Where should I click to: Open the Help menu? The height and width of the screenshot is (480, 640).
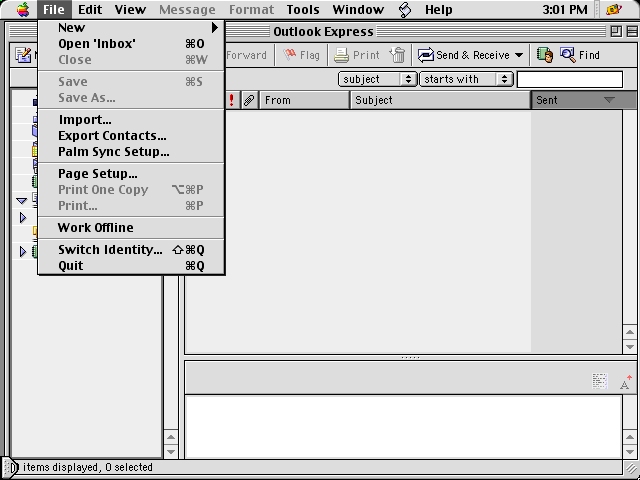[438, 9]
